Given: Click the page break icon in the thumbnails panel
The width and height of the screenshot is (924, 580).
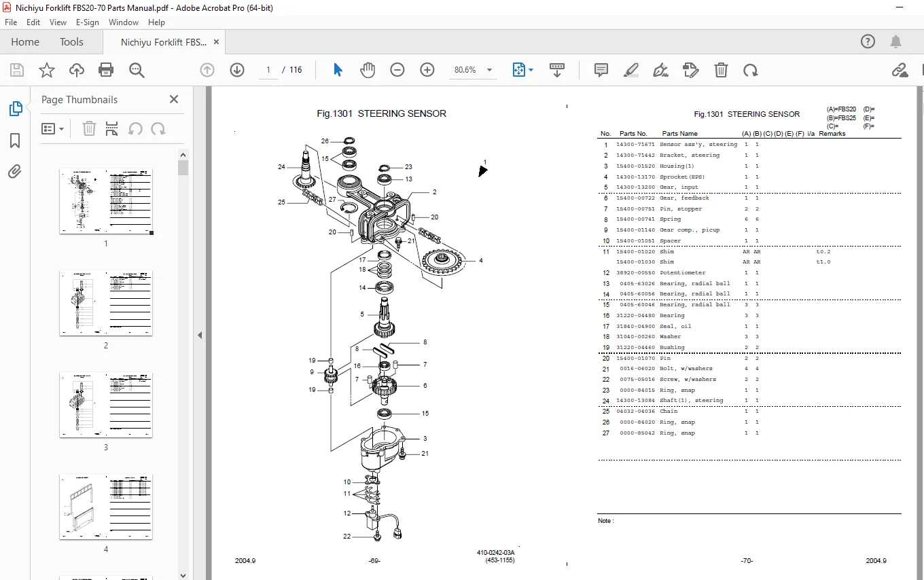Looking at the screenshot, I should (x=112, y=128).
